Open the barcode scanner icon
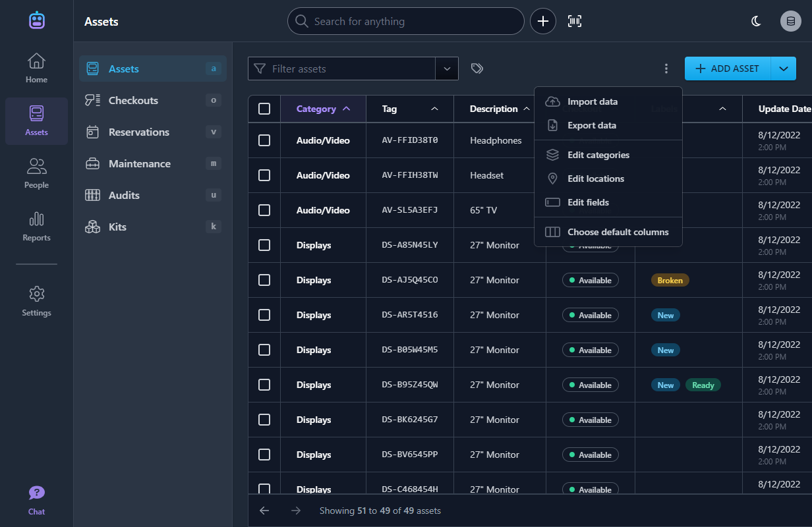 point(575,21)
